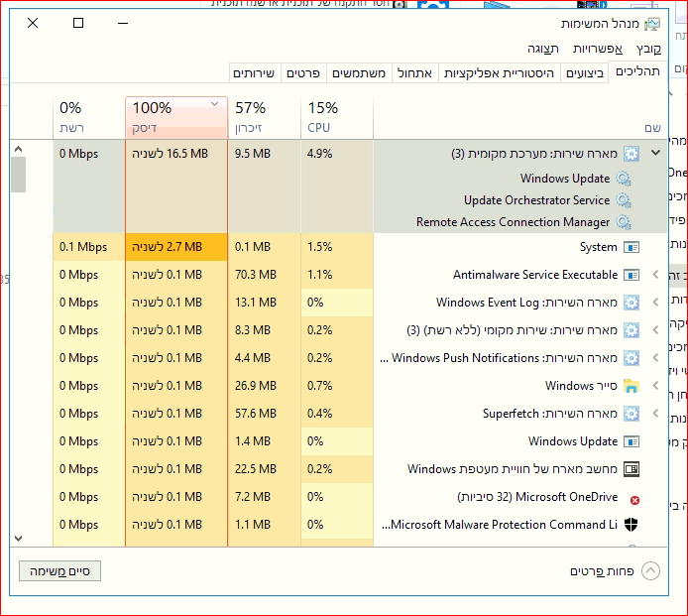Screen dimensions: 688x616
Task: Select the 'Antimalware Service Executable' name
Action: tap(535, 275)
